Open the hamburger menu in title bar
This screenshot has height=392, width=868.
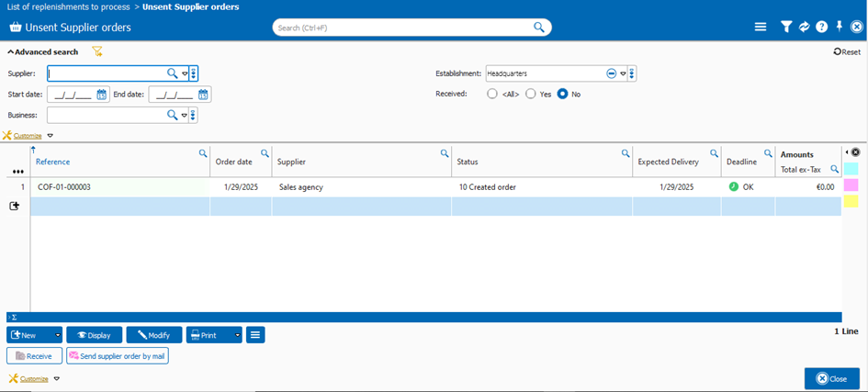(x=761, y=28)
